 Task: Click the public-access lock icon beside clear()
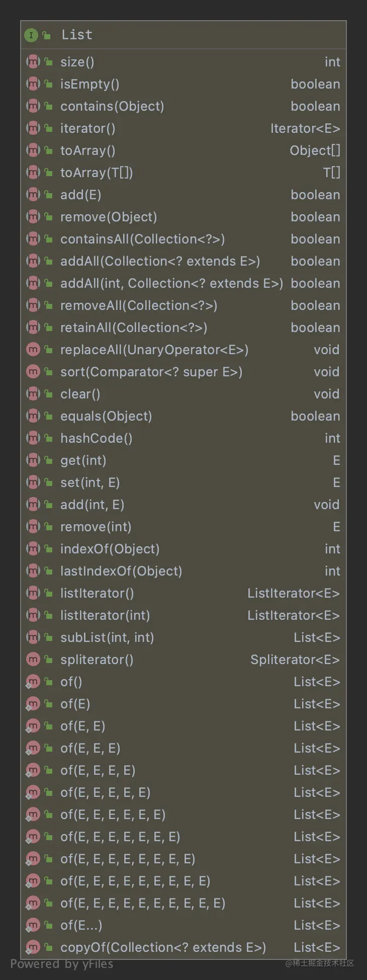(48, 394)
